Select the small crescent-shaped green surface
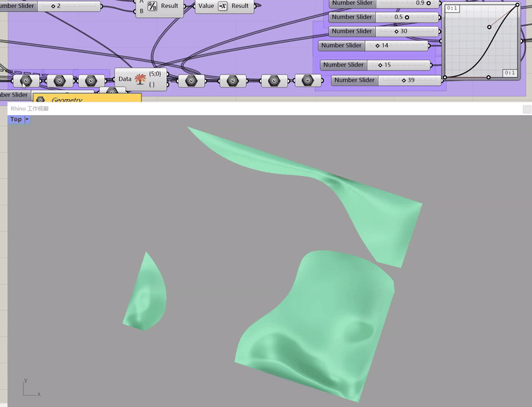 coord(147,293)
